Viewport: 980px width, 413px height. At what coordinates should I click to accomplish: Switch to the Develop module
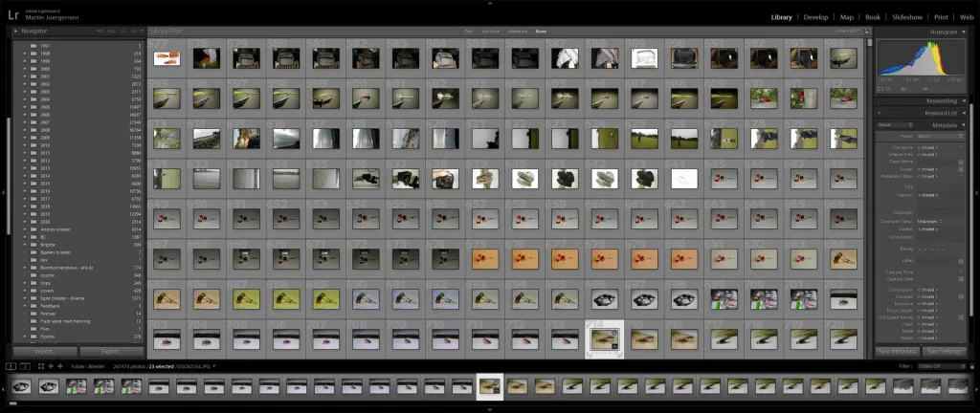click(815, 16)
